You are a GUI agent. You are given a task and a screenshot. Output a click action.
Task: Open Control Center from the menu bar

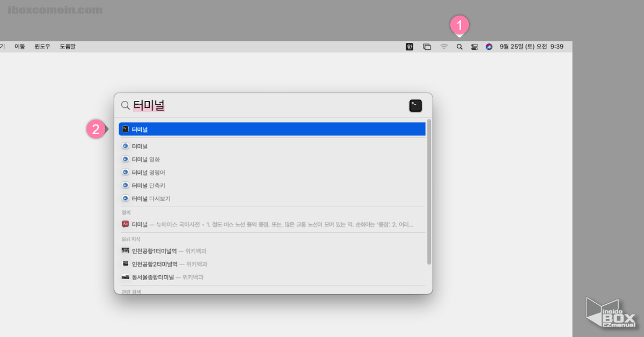coord(474,47)
